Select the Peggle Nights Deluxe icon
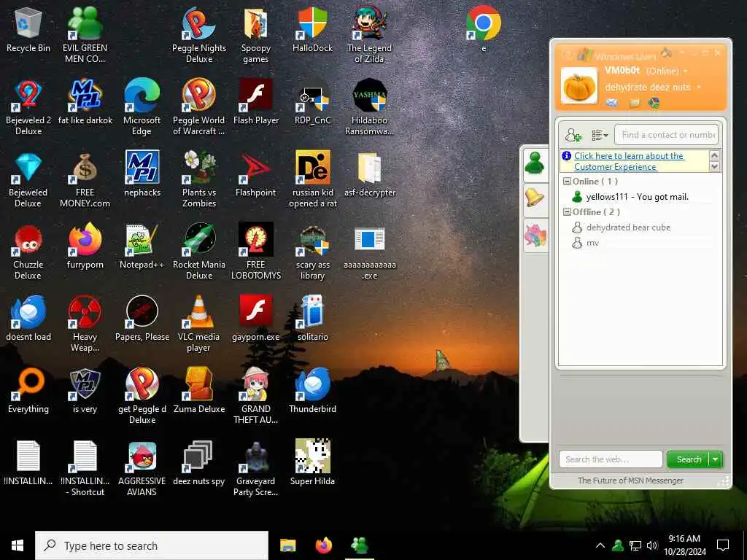The height and width of the screenshot is (560, 747). pos(199,36)
